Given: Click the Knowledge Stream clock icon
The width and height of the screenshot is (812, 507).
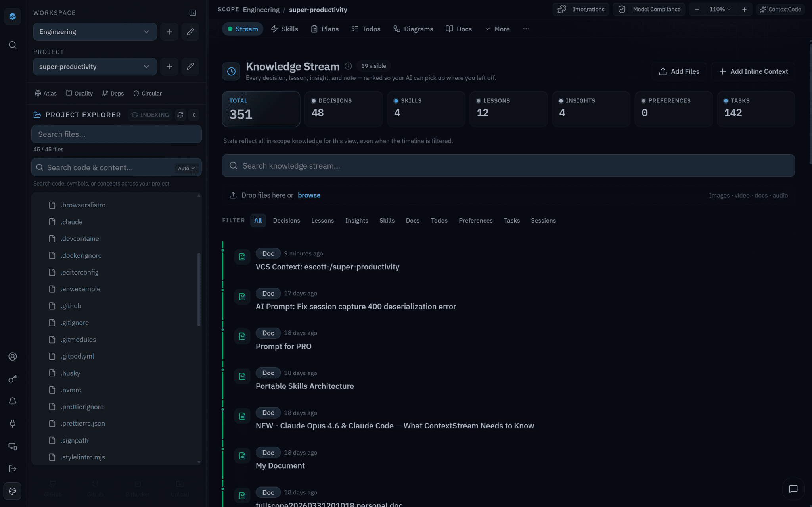Looking at the screenshot, I should 231,71.
